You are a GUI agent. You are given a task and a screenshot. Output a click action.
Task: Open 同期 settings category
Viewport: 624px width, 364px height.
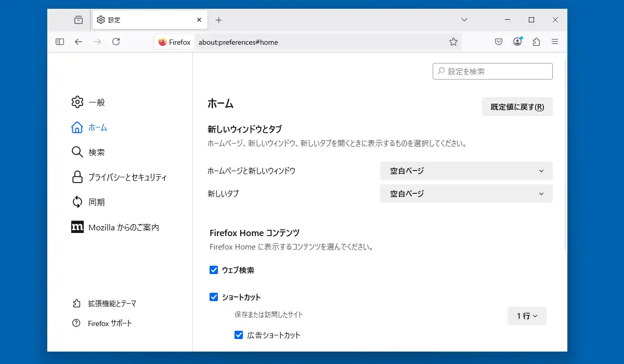(88, 202)
